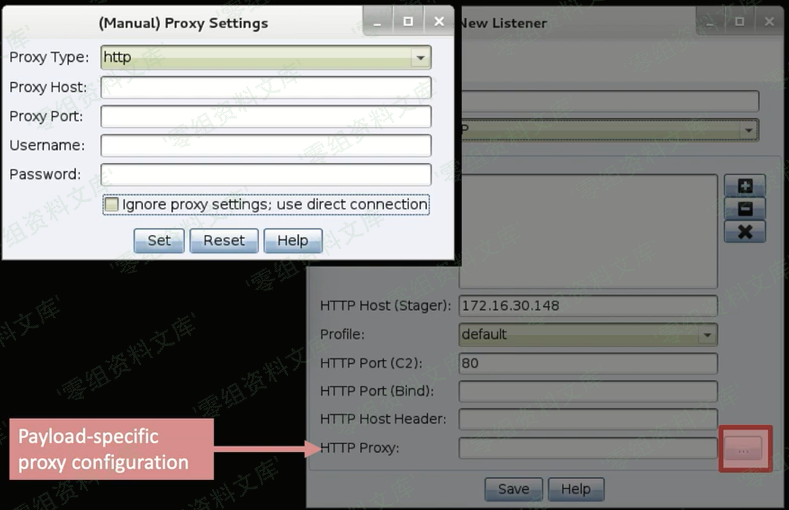Close the Proxy Settings window
This screenshot has width=789, height=510.
(x=439, y=22)
